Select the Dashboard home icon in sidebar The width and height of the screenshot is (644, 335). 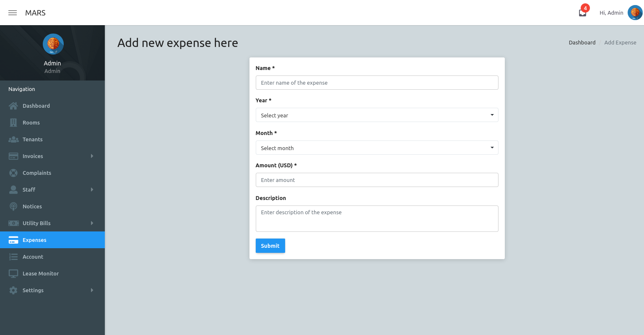pos(13,106)
